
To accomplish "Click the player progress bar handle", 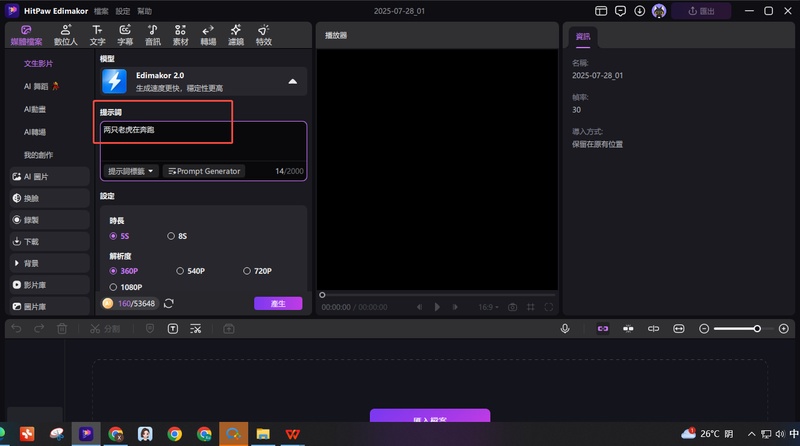I will [x=322, y=295].
